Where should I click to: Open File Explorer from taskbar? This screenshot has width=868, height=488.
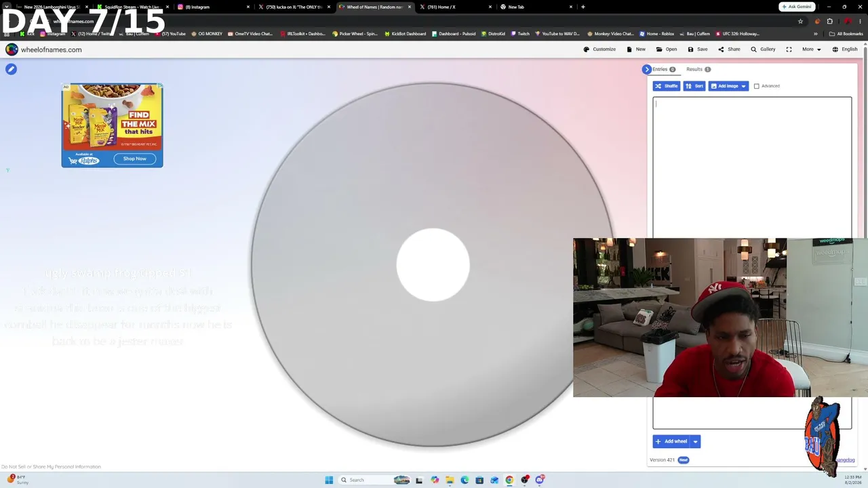point(450,480)
